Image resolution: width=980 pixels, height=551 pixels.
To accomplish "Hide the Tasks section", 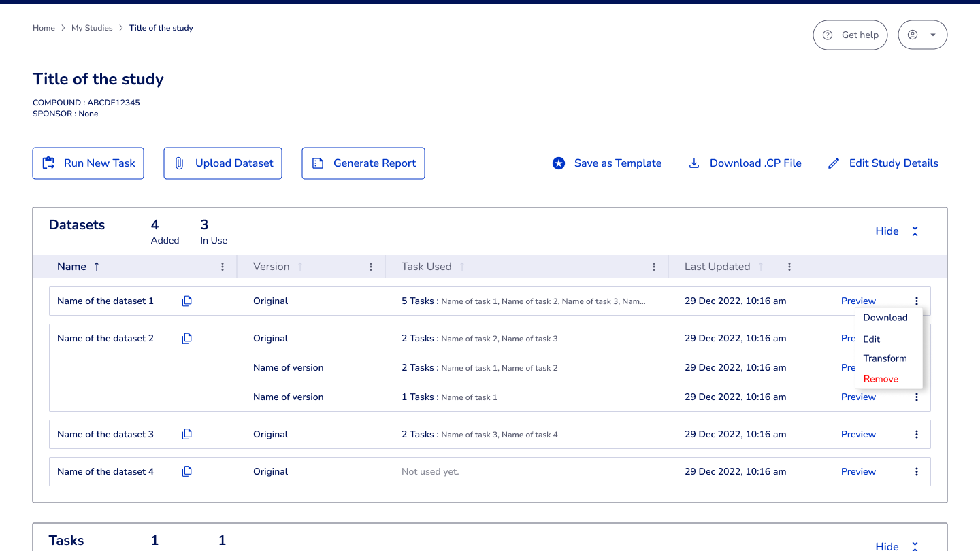I will click(x=897, y=546).
